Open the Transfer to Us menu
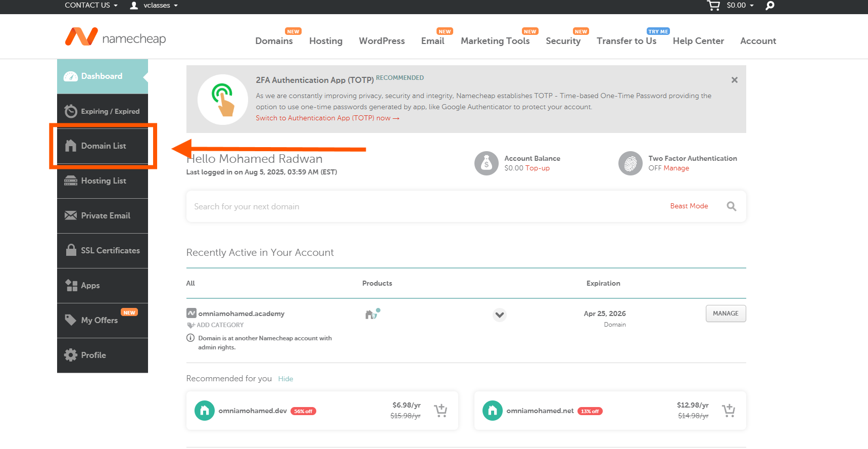The width and height of the screenshot is (868, 449). pos(626,41)
